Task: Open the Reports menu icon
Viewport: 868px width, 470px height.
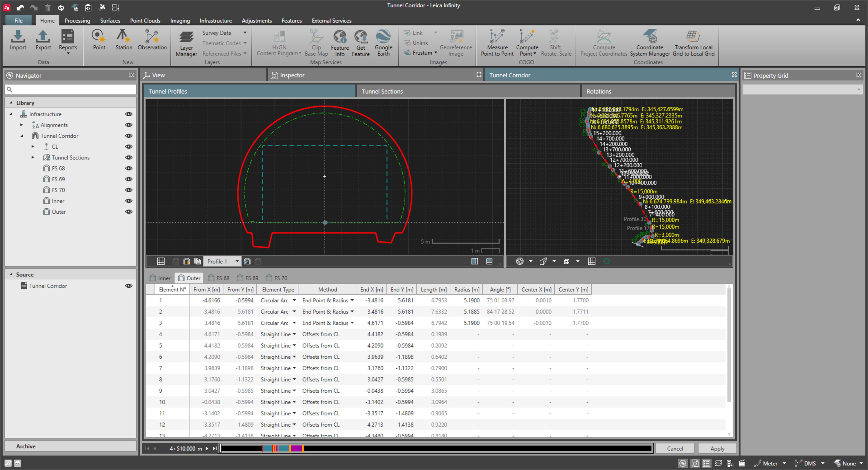Action: pos(68,41)
